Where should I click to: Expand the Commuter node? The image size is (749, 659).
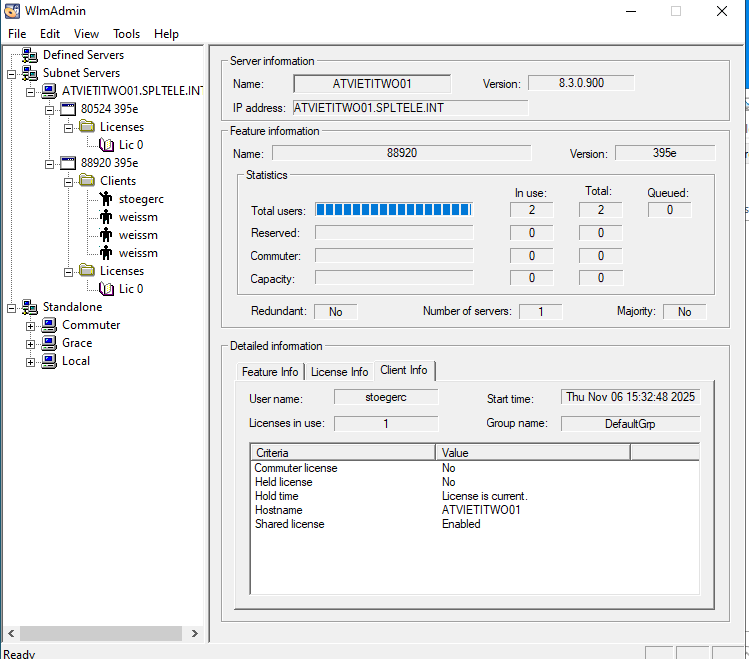[31, 327]
